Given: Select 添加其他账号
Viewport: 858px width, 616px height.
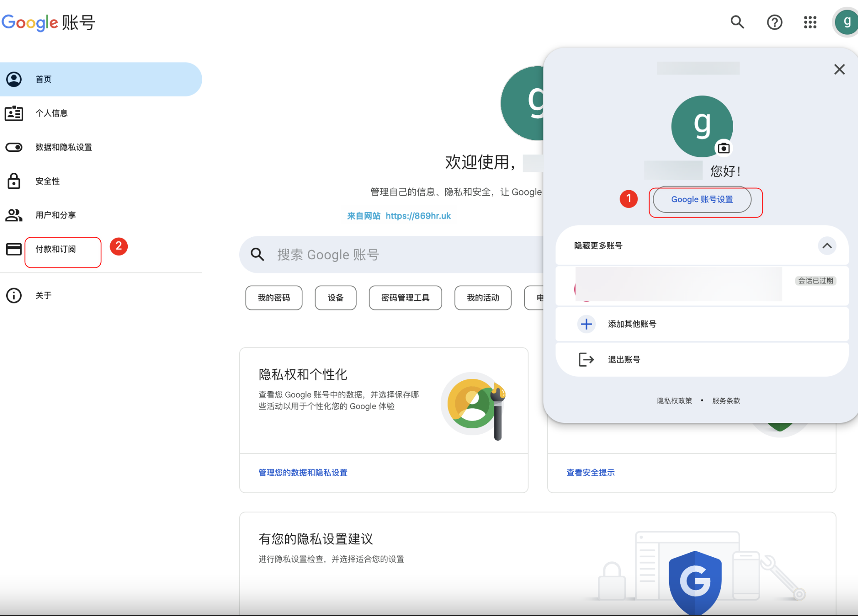Looking at the screenshot, I should coord(702,324).
